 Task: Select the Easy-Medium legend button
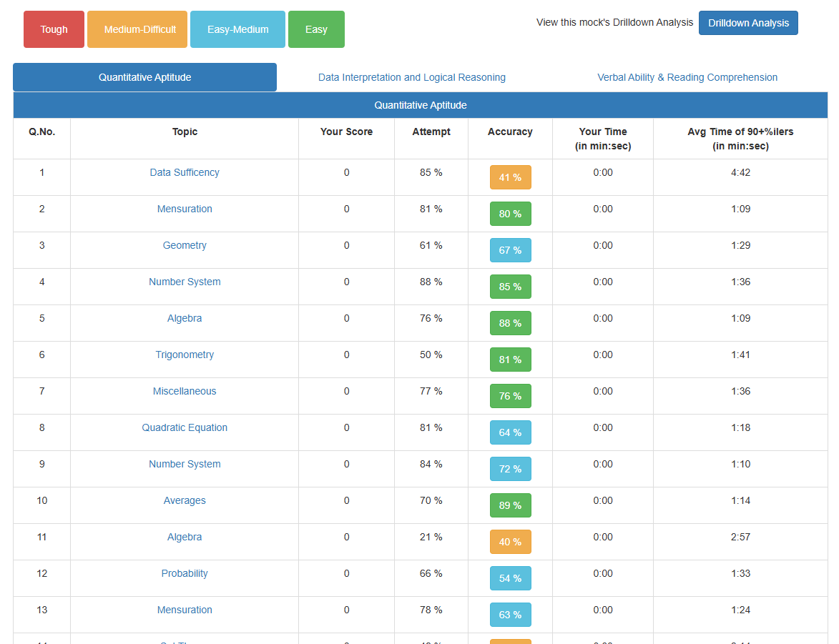[x=237, y=29]
